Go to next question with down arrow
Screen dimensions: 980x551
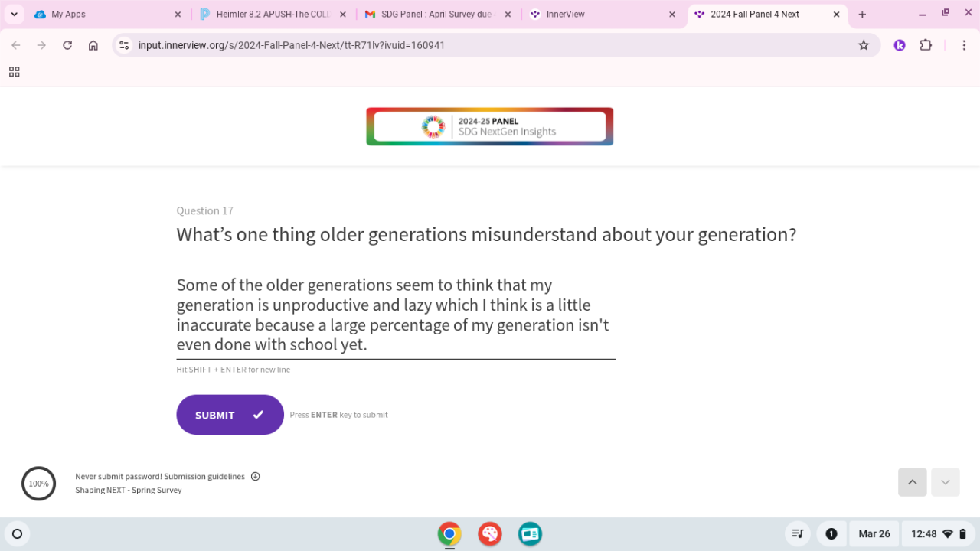(946, 482)
